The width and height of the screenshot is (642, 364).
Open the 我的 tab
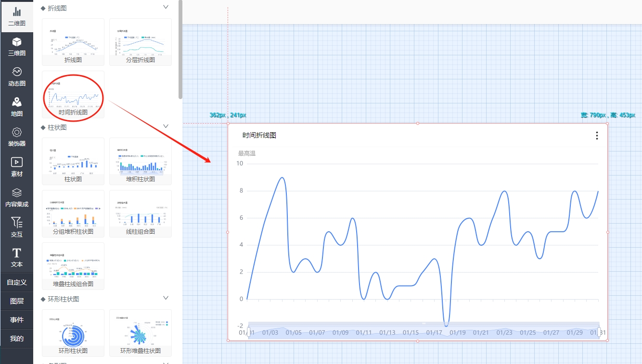pyautogui.click(x=17, y=339)
